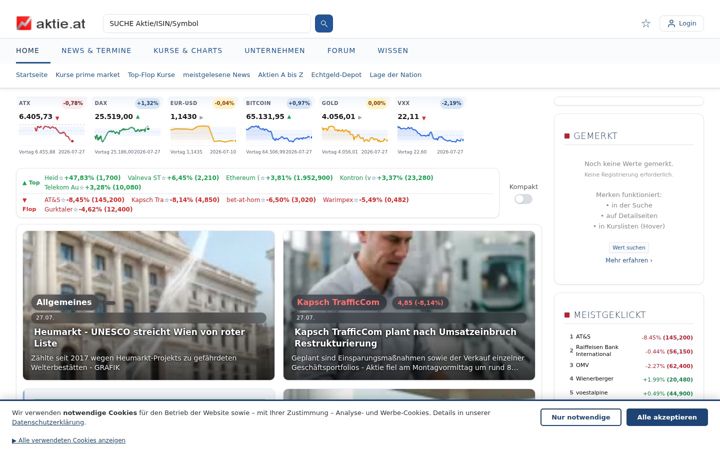Open the WISSEN menu
720x450 pixels.
coord(393,51)
